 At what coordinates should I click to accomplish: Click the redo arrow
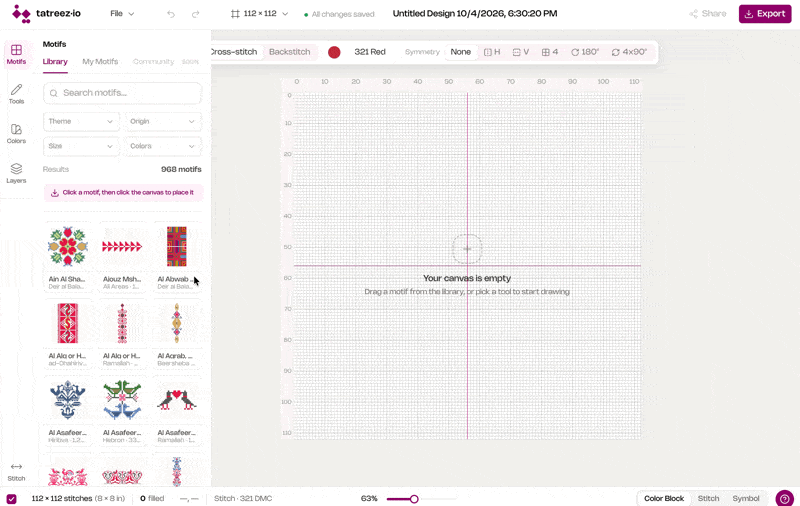(x=195, y=14)
